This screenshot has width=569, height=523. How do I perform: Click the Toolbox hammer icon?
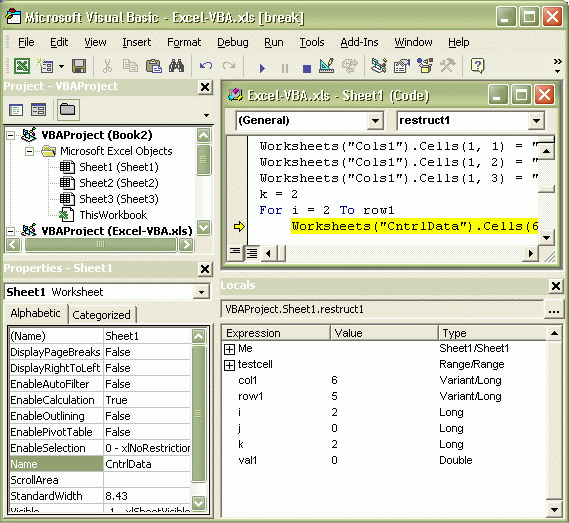click(447, 66)
